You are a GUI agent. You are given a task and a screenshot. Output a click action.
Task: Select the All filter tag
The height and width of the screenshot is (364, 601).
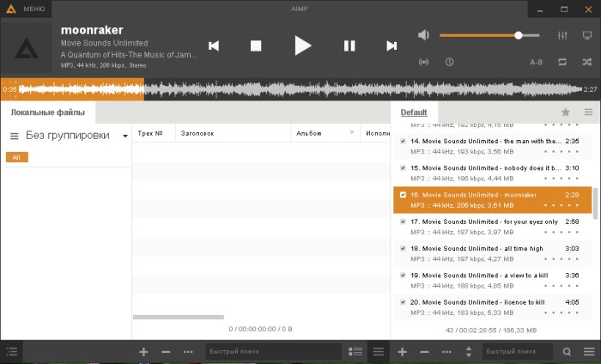(16, 157)
